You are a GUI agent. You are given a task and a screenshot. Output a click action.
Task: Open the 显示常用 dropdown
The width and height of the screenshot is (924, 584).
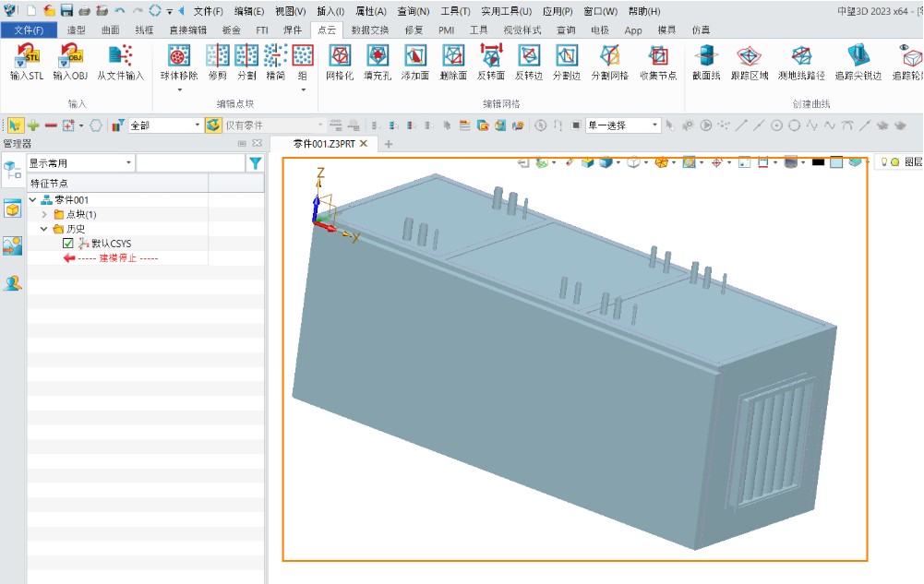point(127,163)
